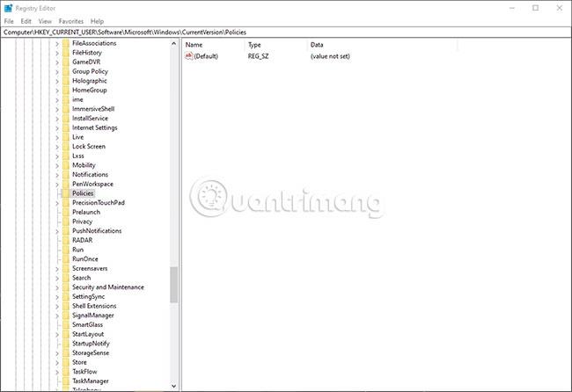Select the Shell Extensions key label

click(x=94, y=306)
